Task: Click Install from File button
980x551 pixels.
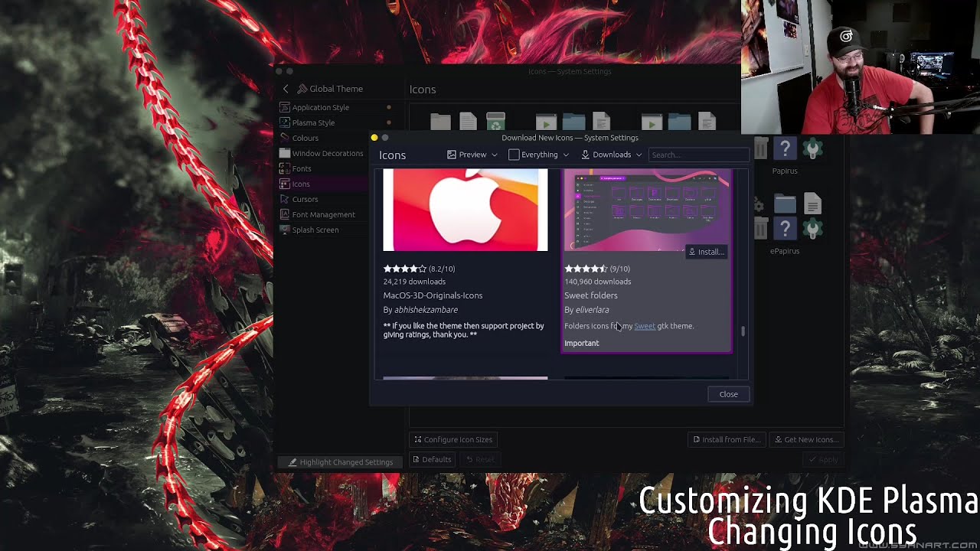Action: pyautogui.click(x=726, y=439)
